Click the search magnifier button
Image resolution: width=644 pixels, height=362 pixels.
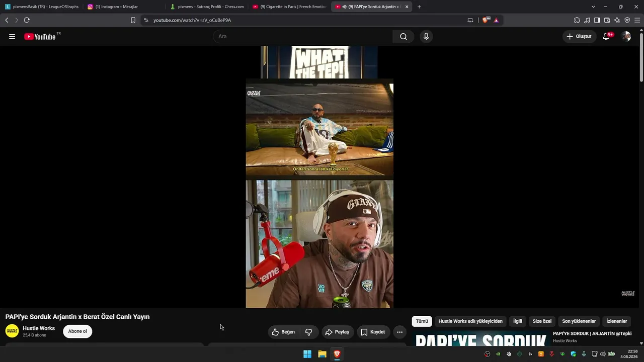point(404,36)
